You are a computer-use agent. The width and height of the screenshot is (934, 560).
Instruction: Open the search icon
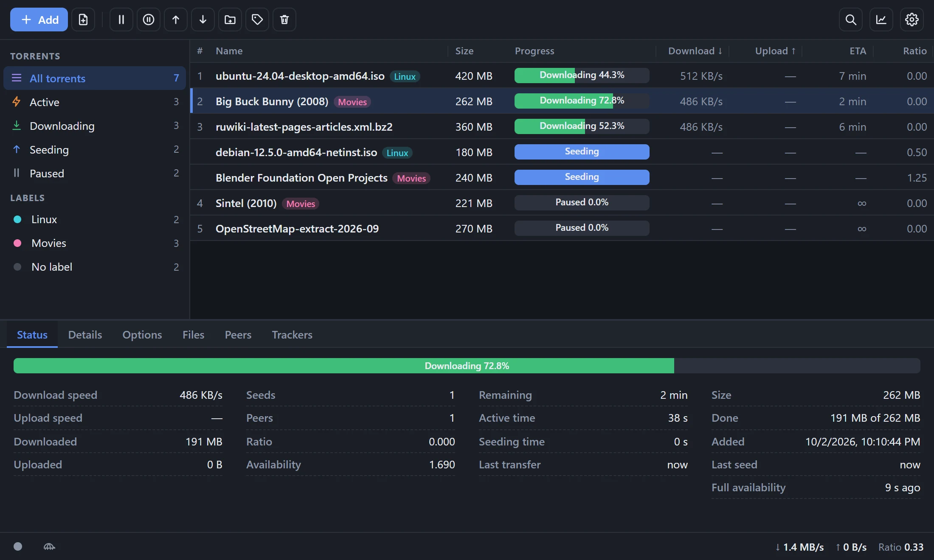pyautogui.click(x=851, y=20)
